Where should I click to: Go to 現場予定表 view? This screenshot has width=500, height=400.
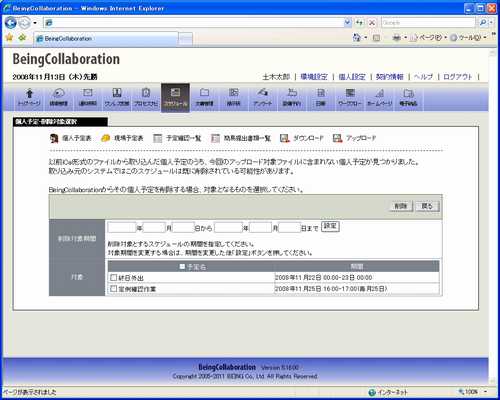click(122, 138)
